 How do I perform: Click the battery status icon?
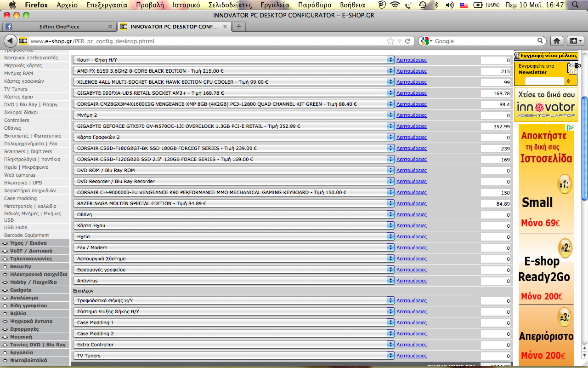point(478,5)
